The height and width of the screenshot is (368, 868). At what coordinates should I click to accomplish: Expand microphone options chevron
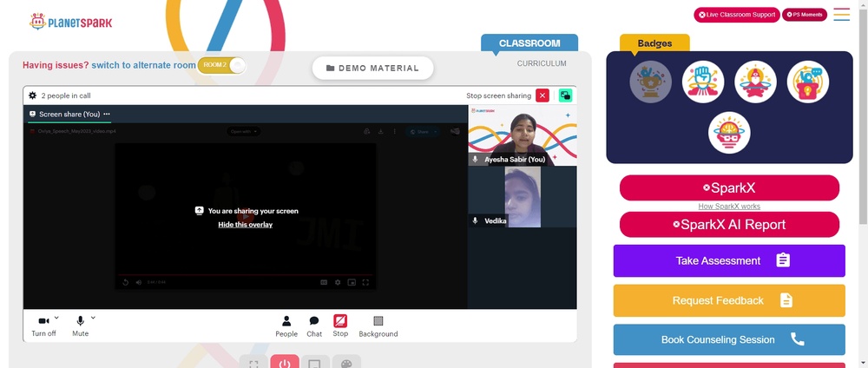pos(93,318)
